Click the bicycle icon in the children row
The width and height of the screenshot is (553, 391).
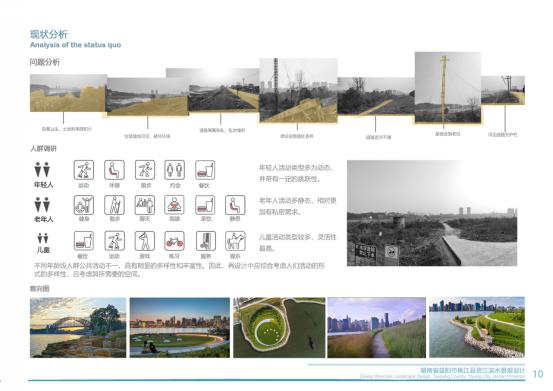174,241
